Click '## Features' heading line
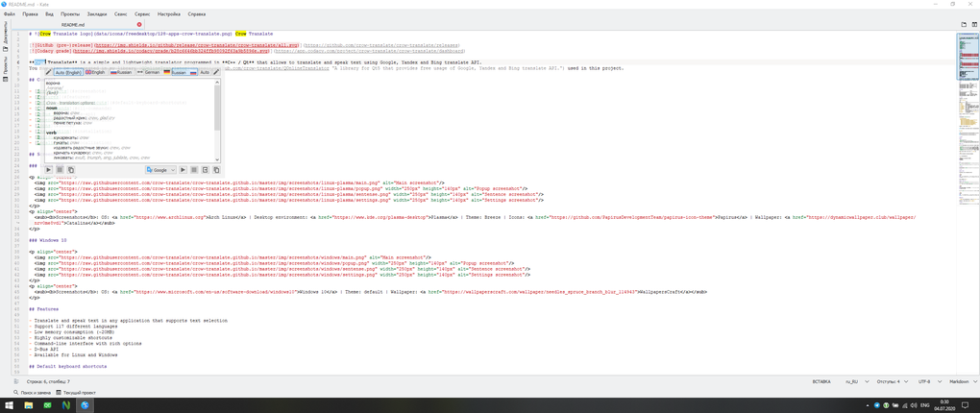 44,308
